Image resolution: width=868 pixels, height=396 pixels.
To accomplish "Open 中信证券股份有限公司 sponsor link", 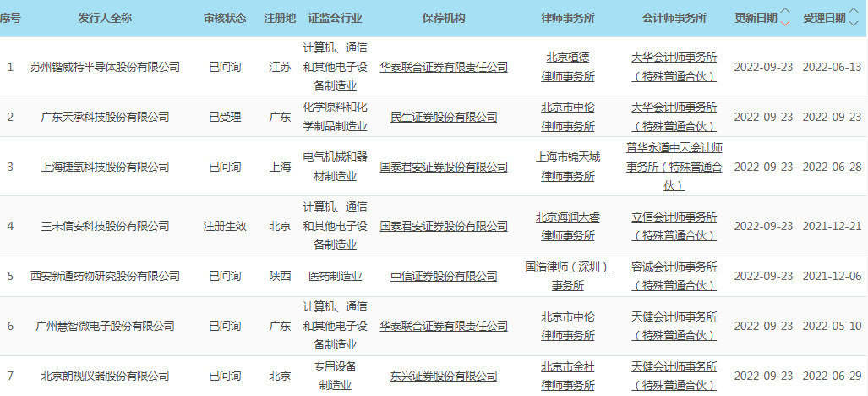I will [x=444, y=276].
